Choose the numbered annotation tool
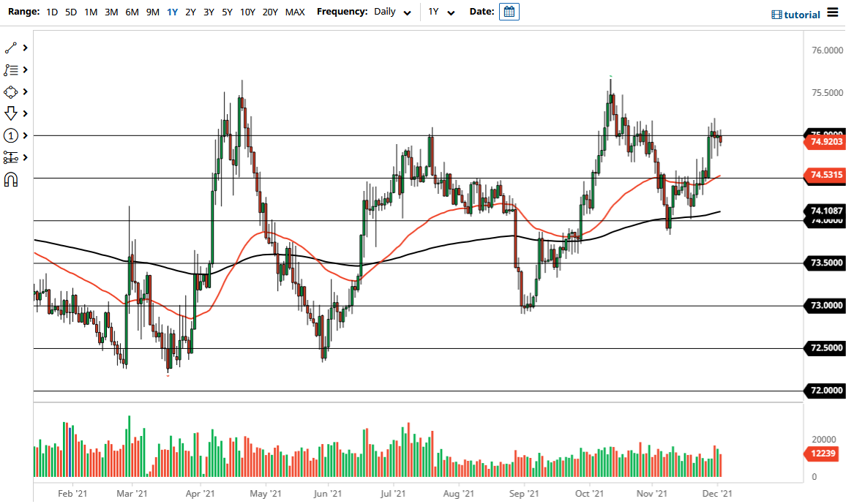Image resolution: width=854 pixels, height=504 pixels. (10, 135)
